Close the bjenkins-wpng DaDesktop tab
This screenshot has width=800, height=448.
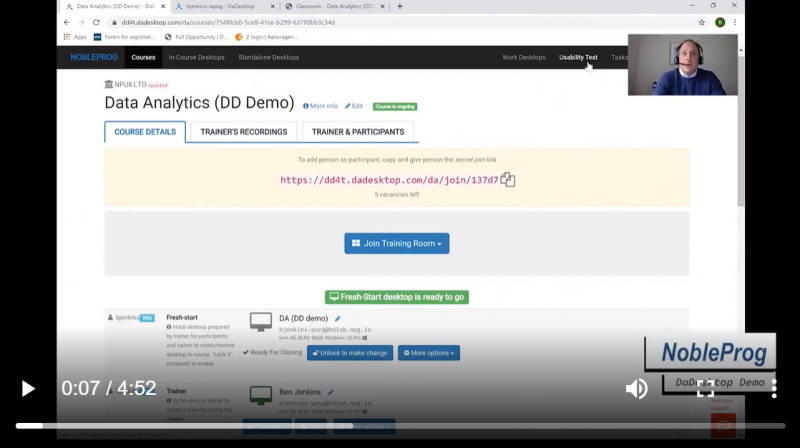click(x=272, y=7)
